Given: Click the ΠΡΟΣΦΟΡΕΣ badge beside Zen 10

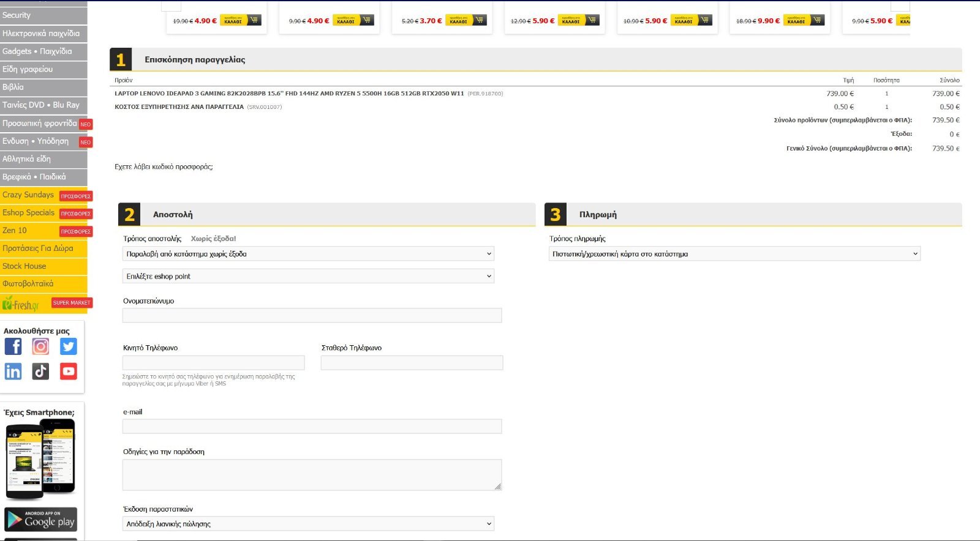Looking at the screenshot, I should click(x=76, y=232).
